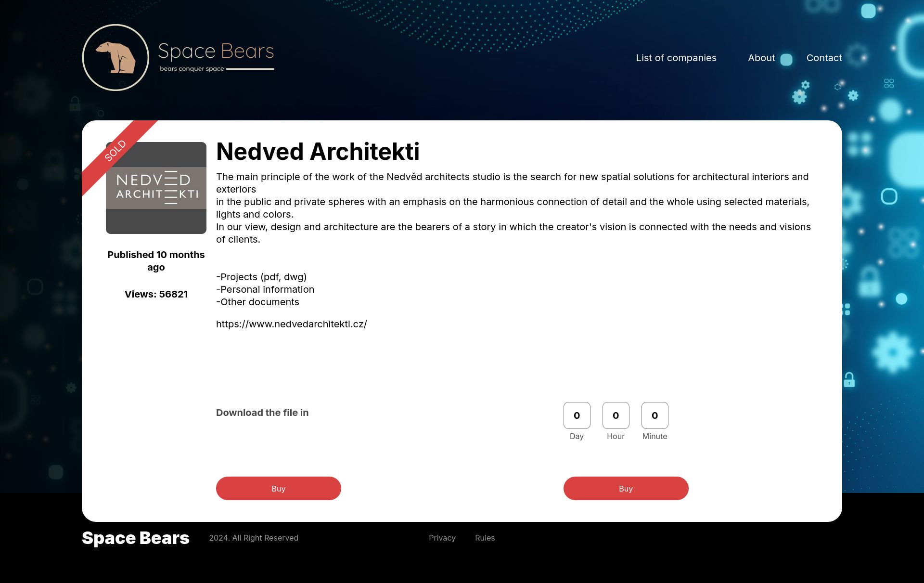
Task: Click the Space Bears bear logo
Action: coord(115,57)
